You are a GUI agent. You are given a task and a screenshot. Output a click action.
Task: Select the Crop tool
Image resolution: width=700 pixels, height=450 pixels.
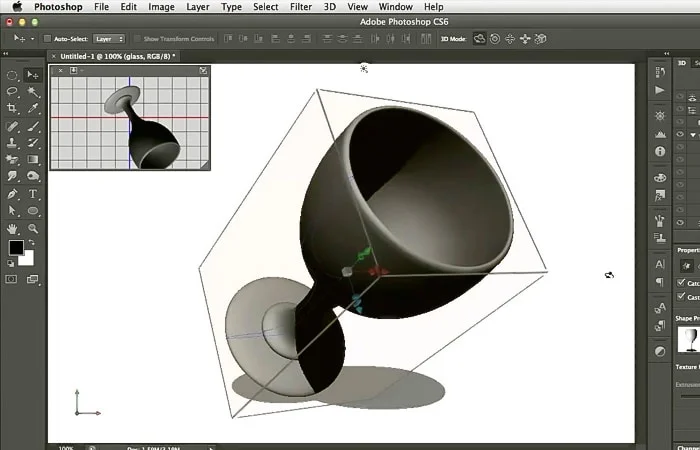(x=12, y=108)
